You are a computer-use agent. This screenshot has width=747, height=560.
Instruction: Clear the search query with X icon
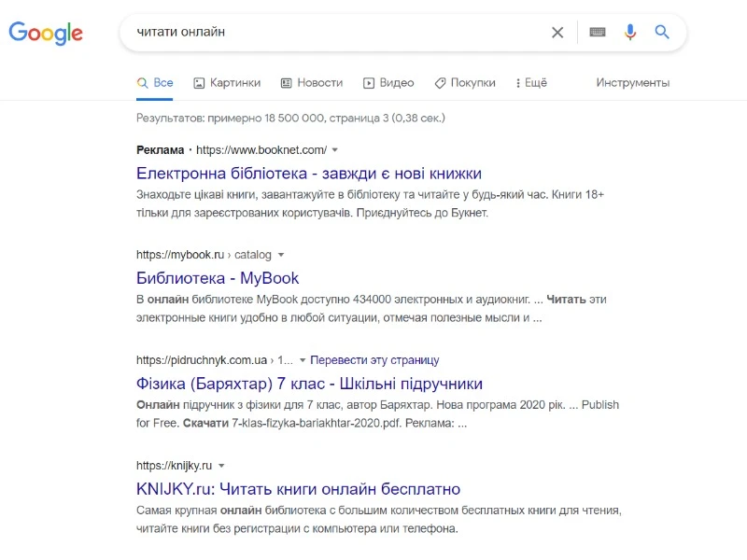tap(557, 33)
